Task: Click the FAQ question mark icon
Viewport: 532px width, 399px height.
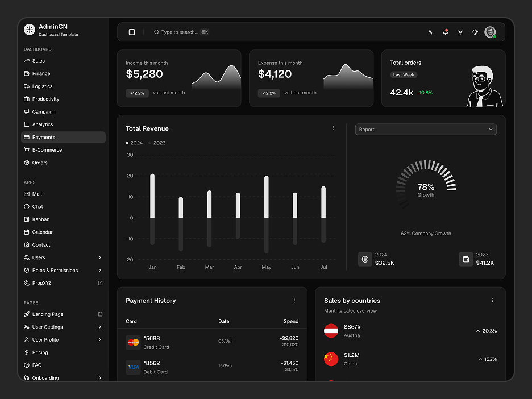Action: pos(27,365)
